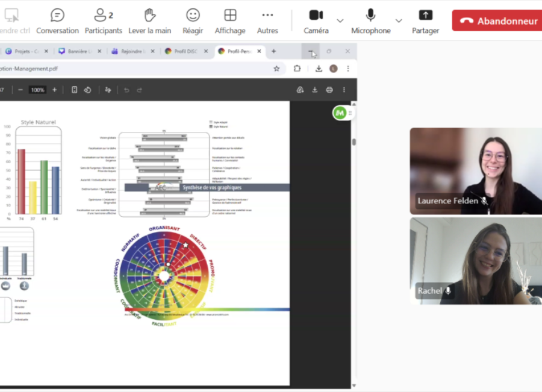The image size is (542, 392).
Task: Toggle the Microphone mute
Action: tap(370, 21)
